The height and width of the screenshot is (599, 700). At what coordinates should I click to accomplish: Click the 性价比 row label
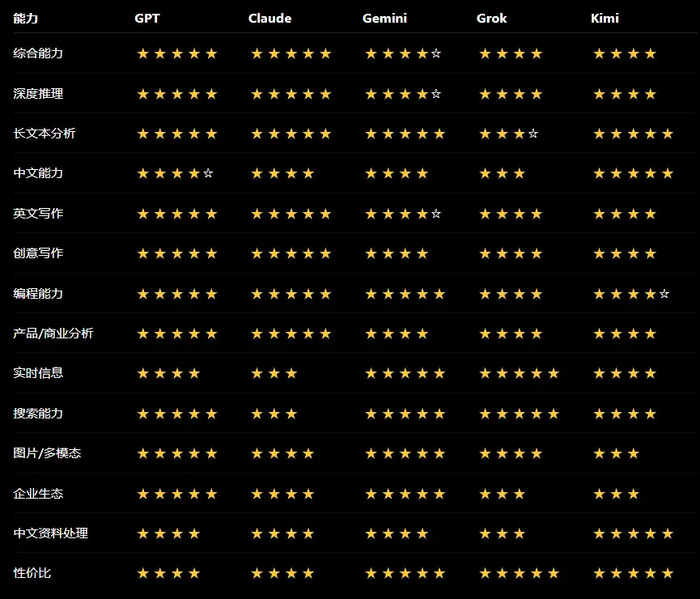click(32, 573)
